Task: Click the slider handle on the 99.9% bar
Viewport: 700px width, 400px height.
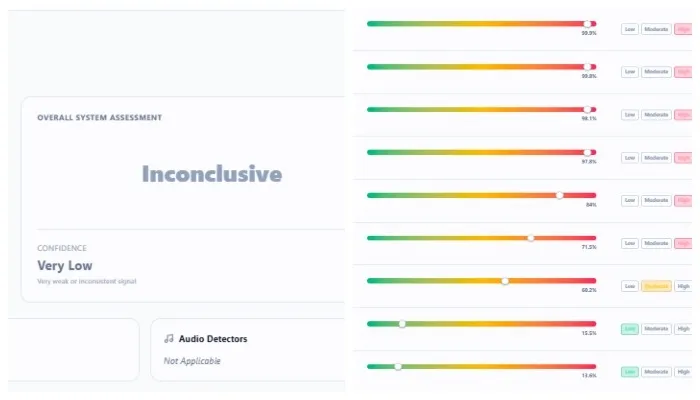Action: coord(588,23)
